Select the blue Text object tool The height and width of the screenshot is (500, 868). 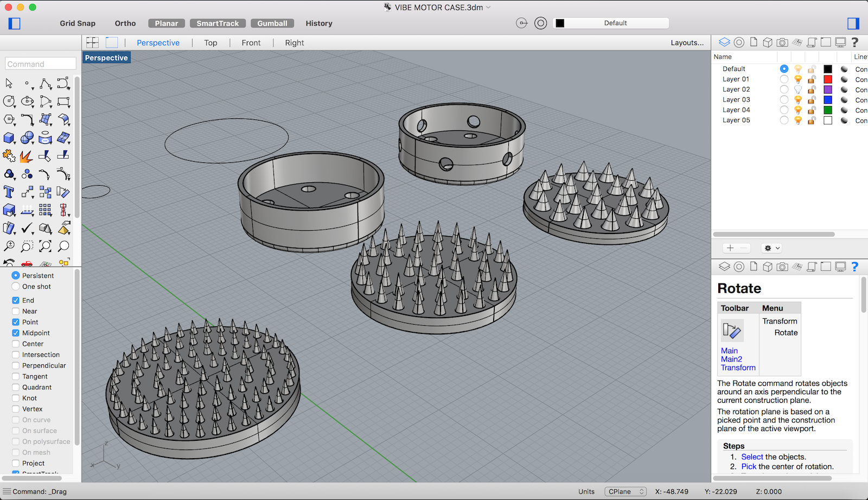(x=9, y=192)
